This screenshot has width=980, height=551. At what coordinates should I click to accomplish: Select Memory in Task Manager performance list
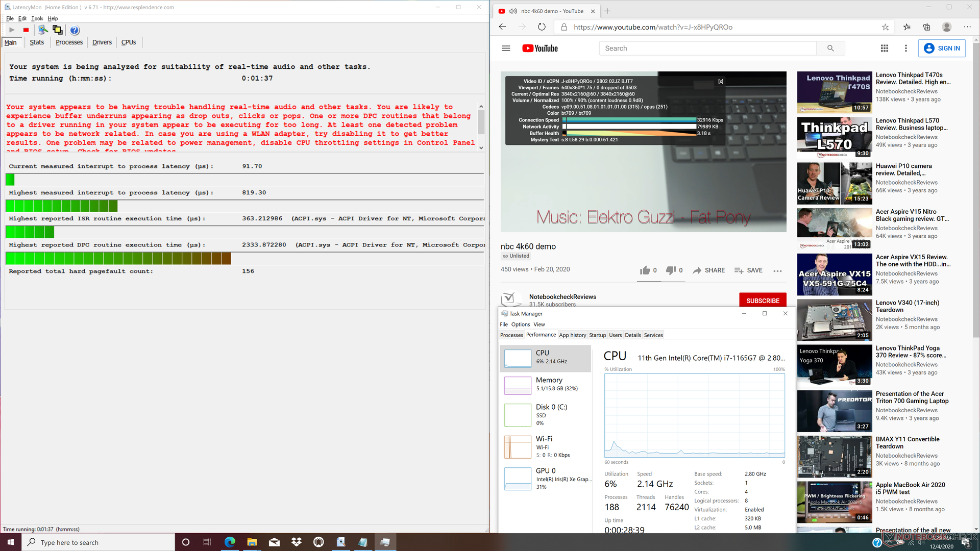click(x=546, y=385)
